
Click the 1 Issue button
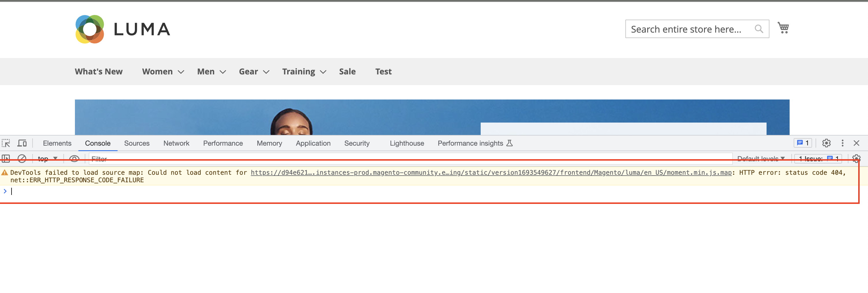tap(818, 159)
